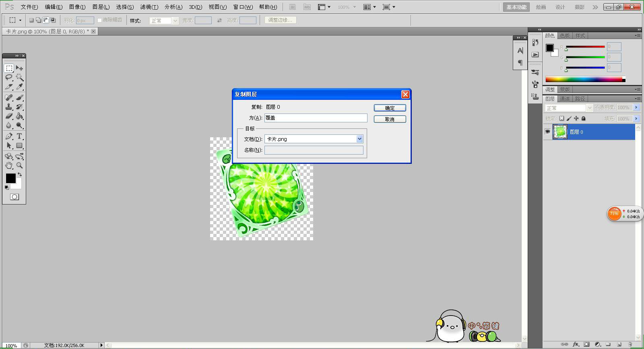The width and height of the screenshot is (644, 349).
Task: Toggle lock position in Layers panel
Action: (576, 118)
